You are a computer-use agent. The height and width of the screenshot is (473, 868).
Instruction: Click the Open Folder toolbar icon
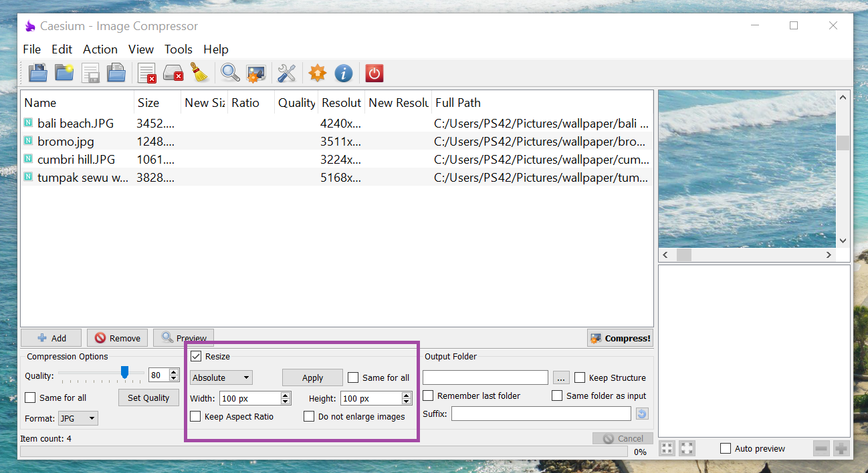(x=64, y=73)
